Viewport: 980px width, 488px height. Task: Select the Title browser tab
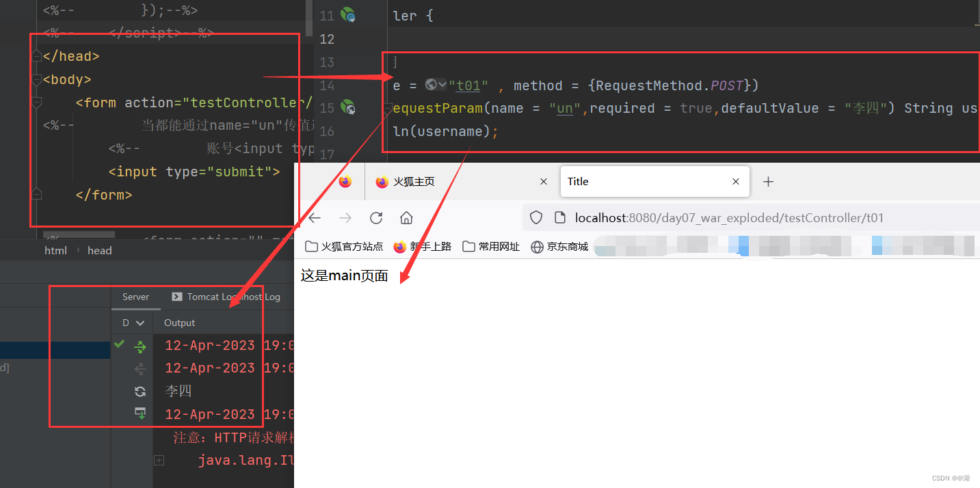click(654, 181)
